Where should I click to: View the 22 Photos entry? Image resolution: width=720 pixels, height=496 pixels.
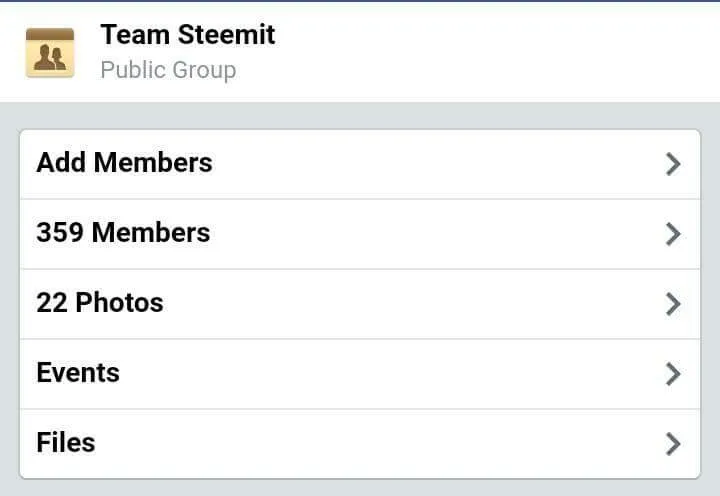pos(360,304)
